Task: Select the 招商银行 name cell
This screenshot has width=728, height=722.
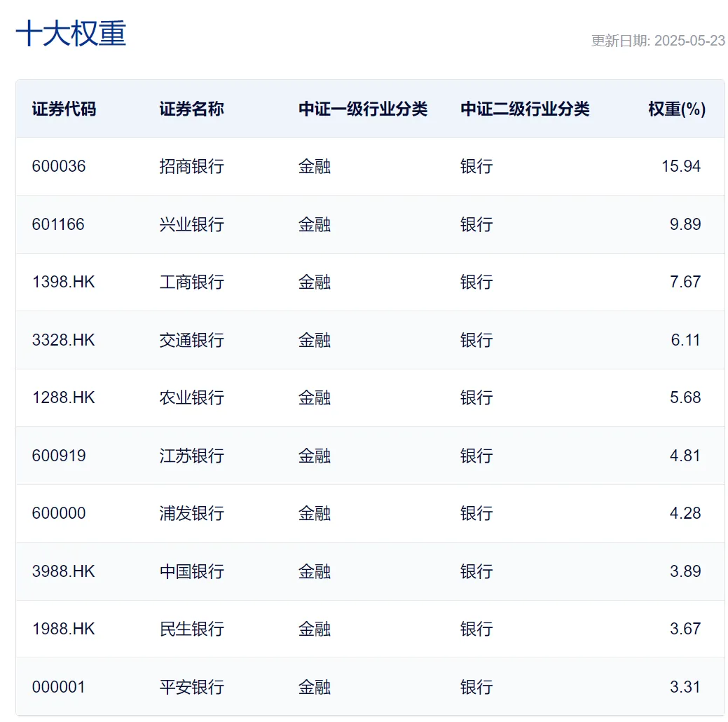Action: pyautogui.click(x=192, y=166)
